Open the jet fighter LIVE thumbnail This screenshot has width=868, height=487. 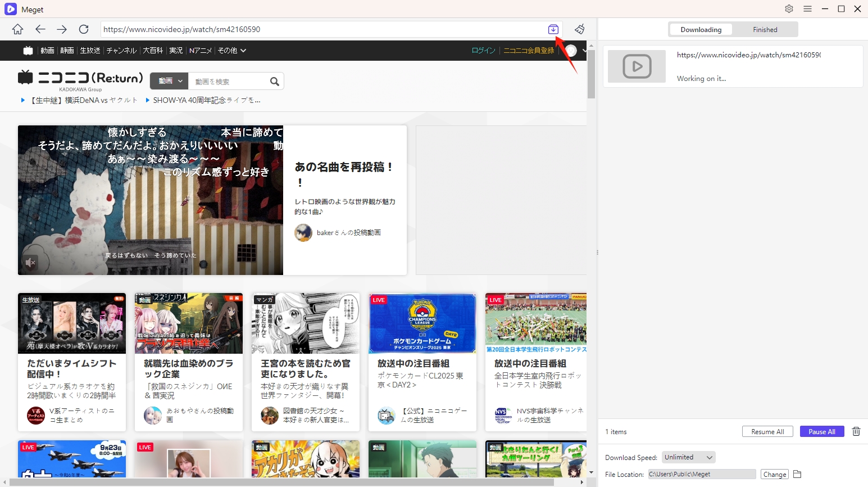[72, 459]
